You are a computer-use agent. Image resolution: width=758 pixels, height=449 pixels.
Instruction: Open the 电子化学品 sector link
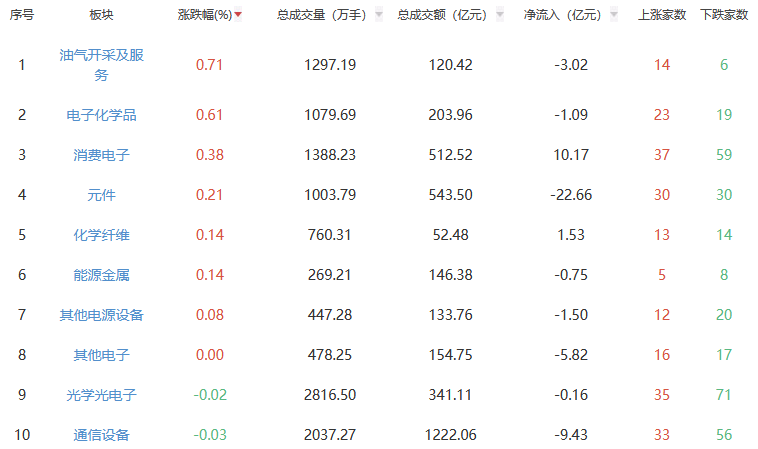101,115
